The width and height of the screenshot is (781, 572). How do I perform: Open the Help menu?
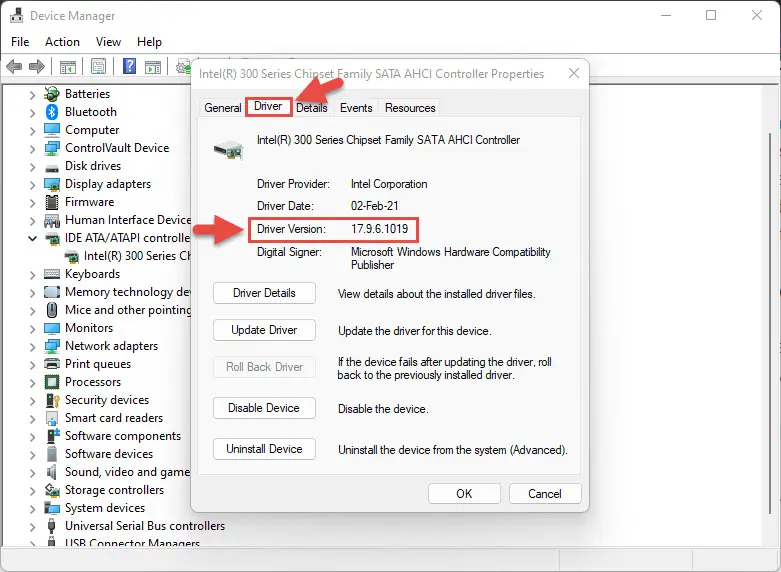pyautogui.click(x=149, y=42)
